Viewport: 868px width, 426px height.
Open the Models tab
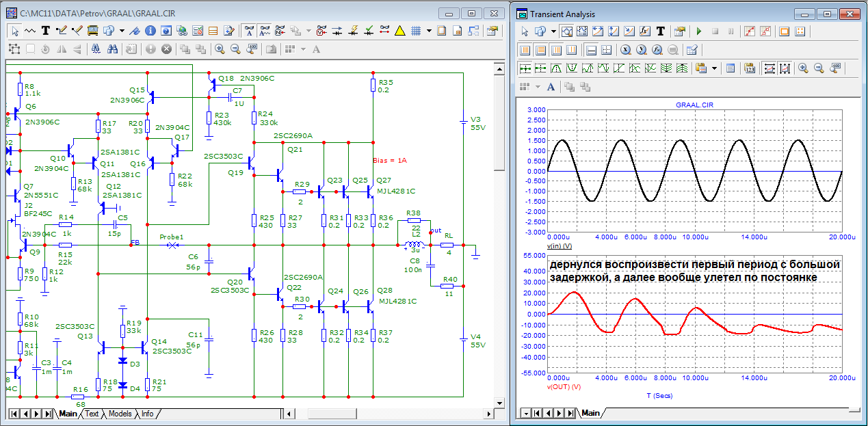120,414
